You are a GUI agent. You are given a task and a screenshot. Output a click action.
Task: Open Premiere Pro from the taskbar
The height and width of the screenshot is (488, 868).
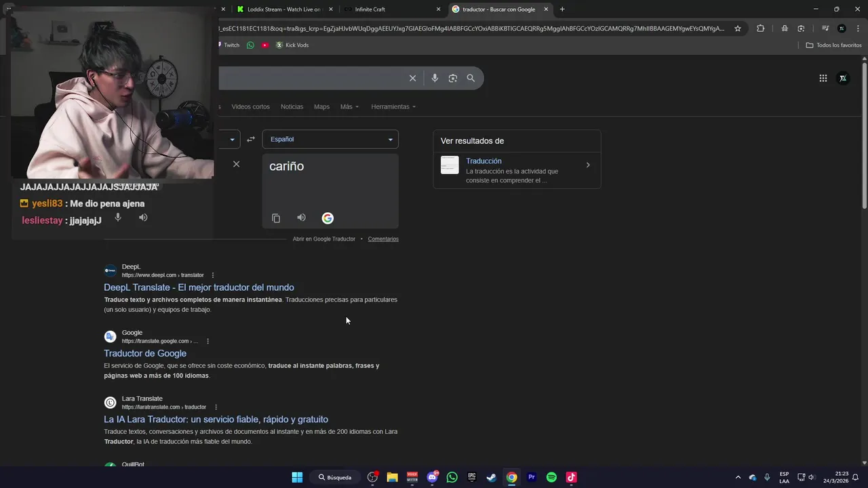(532, 477)
